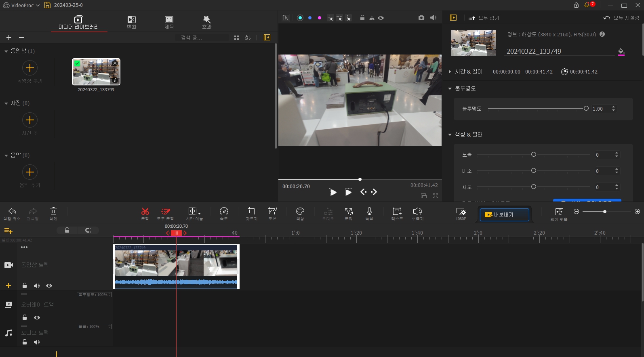Switch to the 제목 tab
Image resolution: width=644 pixels, height=357 pixels.
coord(169,22)
